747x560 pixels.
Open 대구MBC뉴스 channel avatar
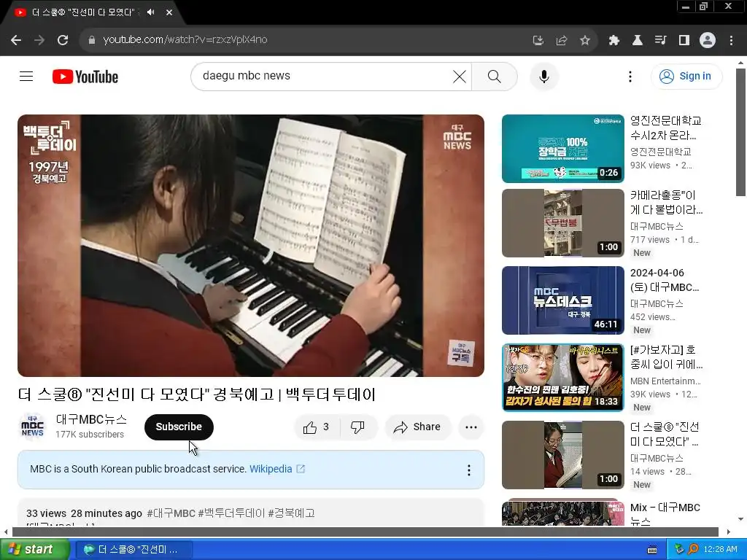[32, 427]
